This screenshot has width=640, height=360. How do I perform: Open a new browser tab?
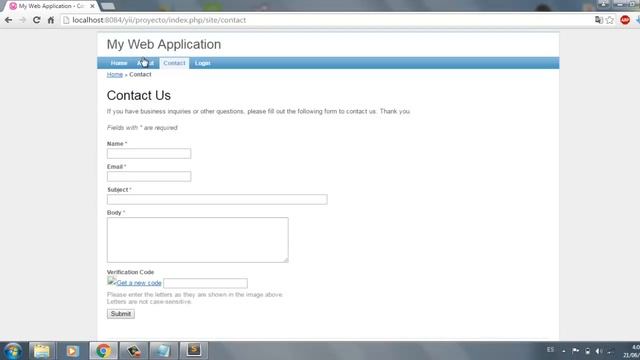(x=108, y=6)
